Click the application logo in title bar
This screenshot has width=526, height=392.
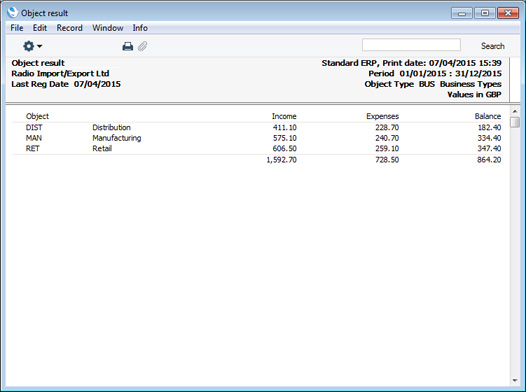coord(12,12)
